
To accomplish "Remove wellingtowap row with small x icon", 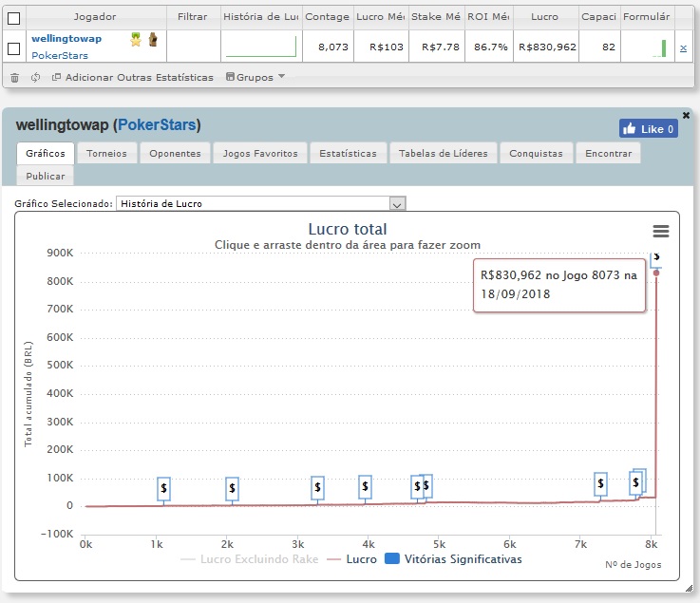I will 683,48.
